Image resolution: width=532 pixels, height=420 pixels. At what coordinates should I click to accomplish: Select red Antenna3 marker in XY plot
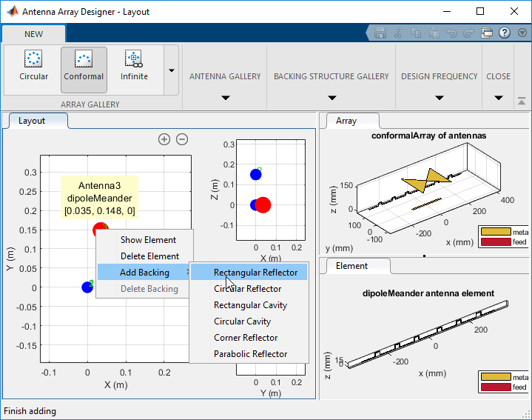point(98,228)
